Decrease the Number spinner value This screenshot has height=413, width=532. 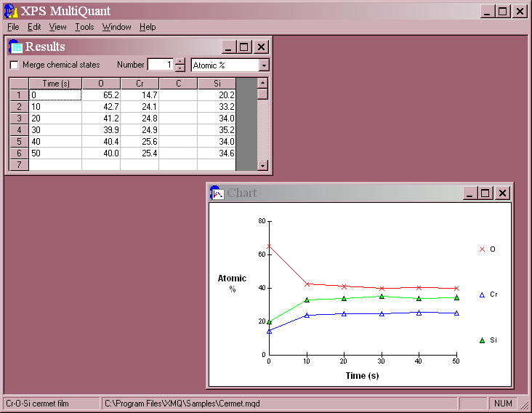180,68
